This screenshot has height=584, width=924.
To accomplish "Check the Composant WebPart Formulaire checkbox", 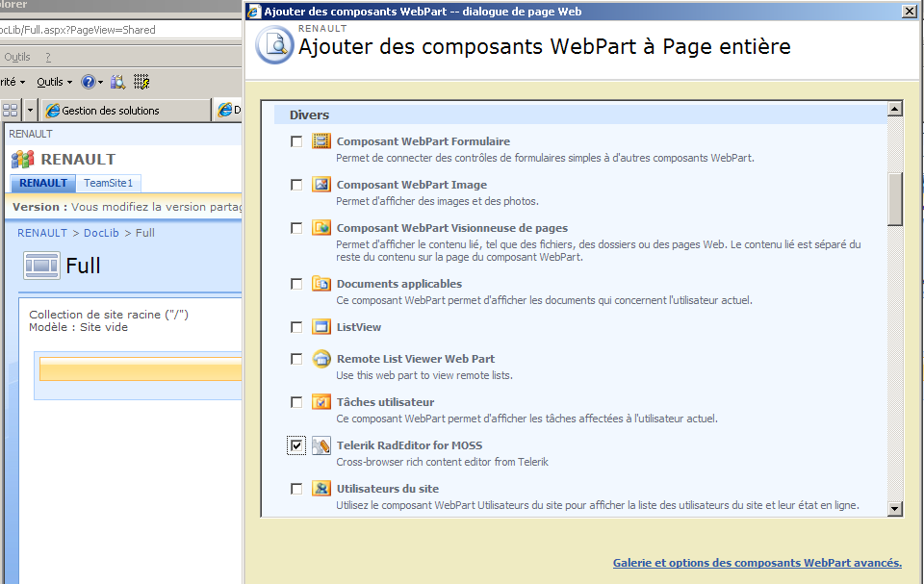I will click(296, 141).
